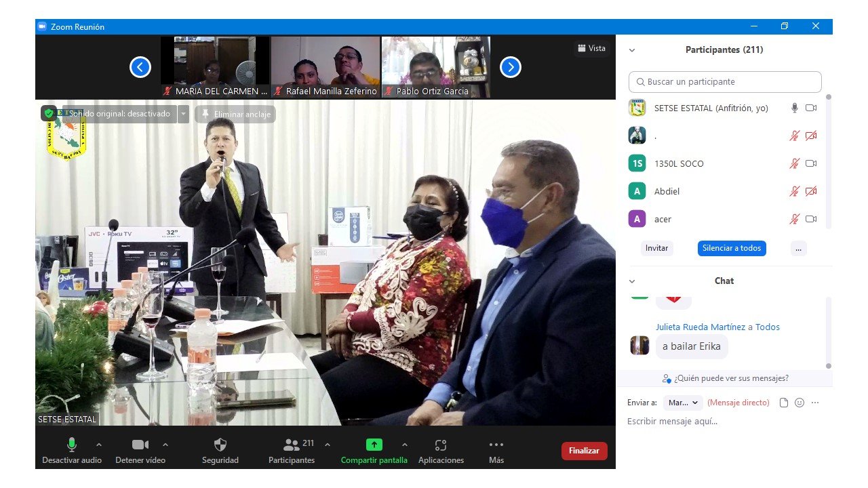Click the Buscar un participante search field
This screenshot has width=868, height=488.
coord(725,82)
